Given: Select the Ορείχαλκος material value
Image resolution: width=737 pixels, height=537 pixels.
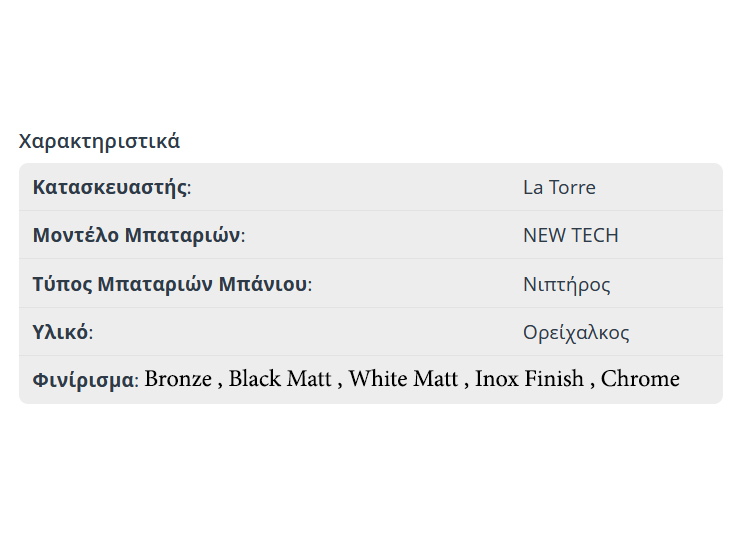Looking at the screenshot, I should coord(576,332).
